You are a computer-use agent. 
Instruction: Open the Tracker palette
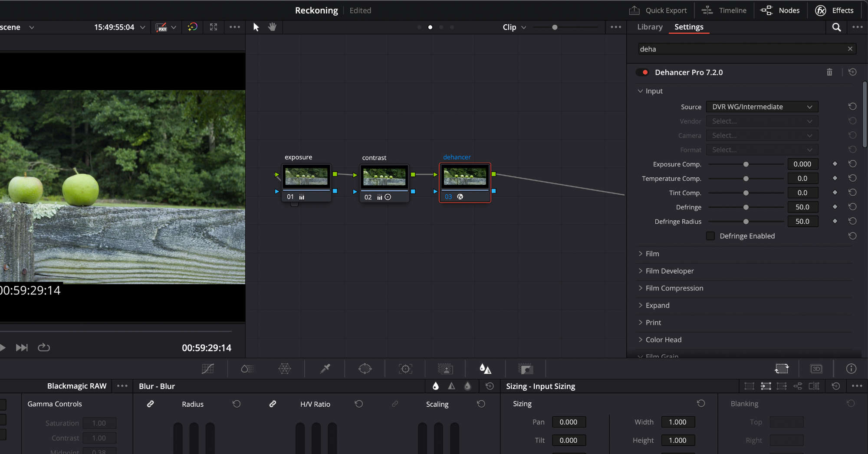pyautogui.click(x=405, y=369)
